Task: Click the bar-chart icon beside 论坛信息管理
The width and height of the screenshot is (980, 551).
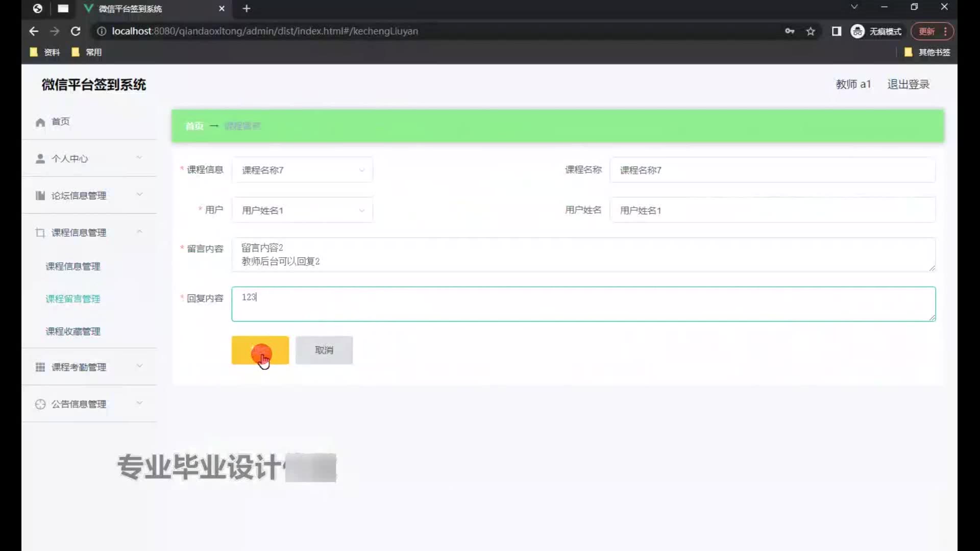Action: click(40, 195)
